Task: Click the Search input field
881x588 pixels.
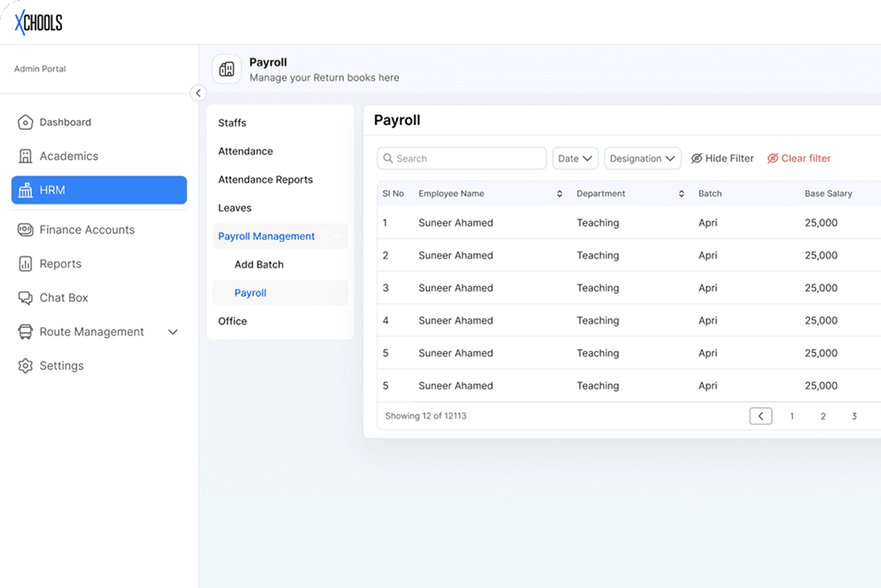Action: (461, 159)
